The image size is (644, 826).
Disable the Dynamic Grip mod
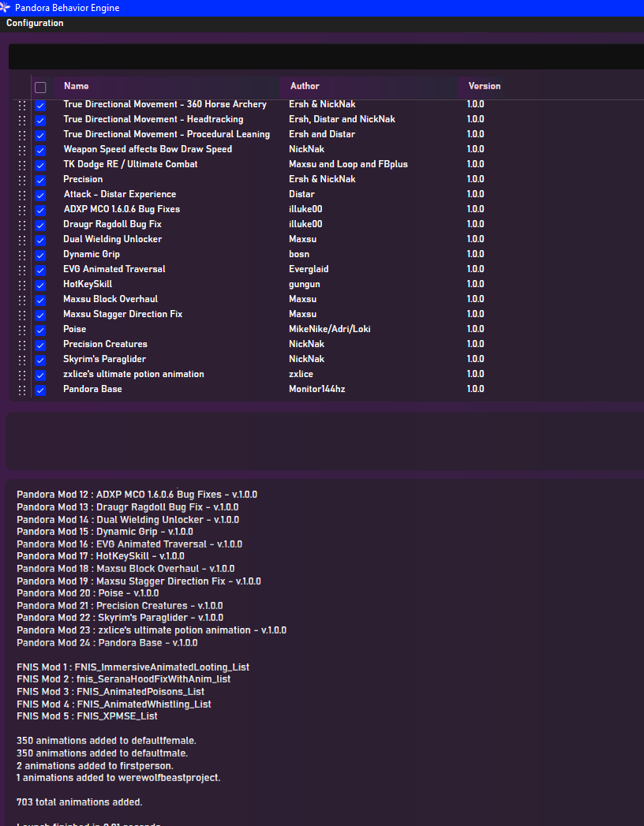[x=40, y=256]
